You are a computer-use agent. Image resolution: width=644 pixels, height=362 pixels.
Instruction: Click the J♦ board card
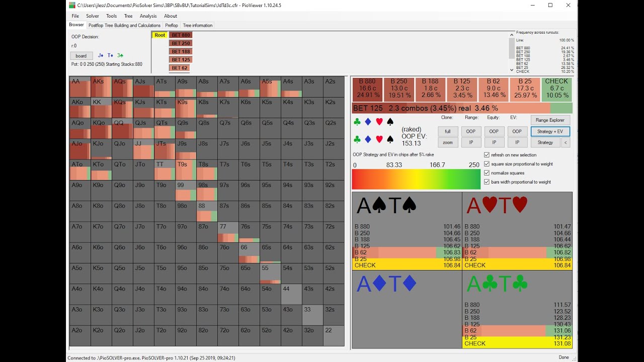pyautogui.click(x=101, y=55)
